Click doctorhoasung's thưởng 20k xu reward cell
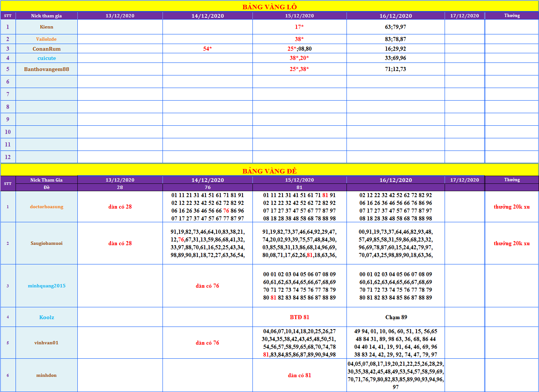Viewport: 539px width, 392px height. tap(512, 207)
